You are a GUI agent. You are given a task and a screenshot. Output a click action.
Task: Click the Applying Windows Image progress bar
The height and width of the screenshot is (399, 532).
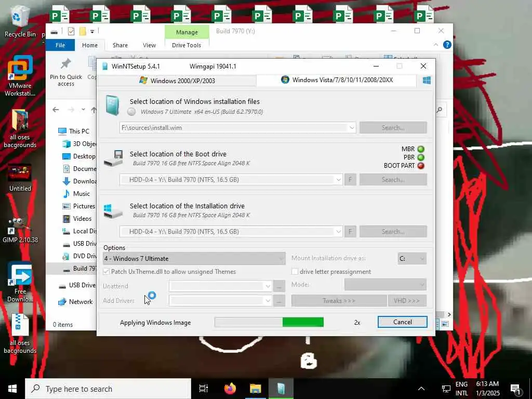[x=269, y=322]
